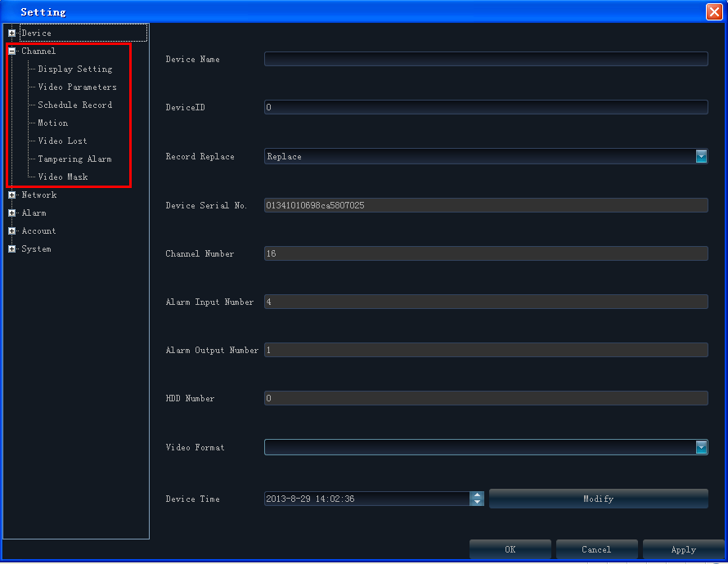Viewport: 728px width, 564px height.
Task: Select the Network tree item
Action: (39, 195)
